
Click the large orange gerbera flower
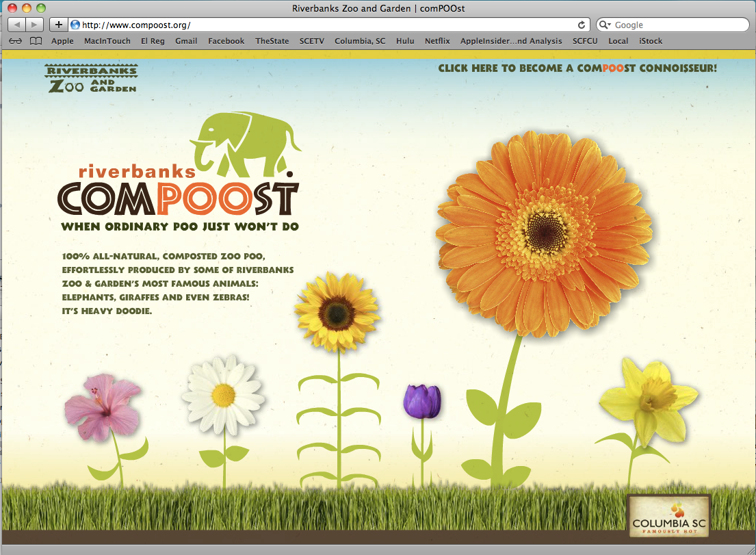pos(545,233)
